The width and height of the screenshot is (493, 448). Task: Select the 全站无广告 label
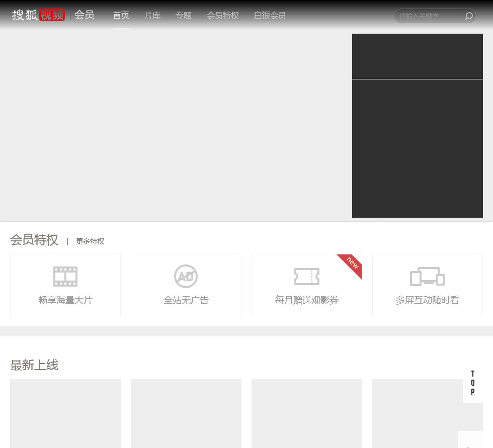[186, 300]
